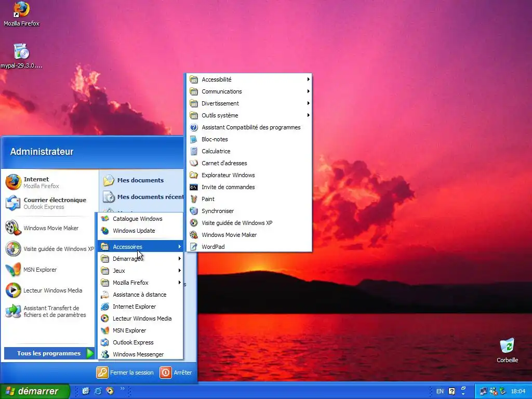Click MSN Explorer butterfly in left pane
The image size is (532, 399).
[13, 270]
